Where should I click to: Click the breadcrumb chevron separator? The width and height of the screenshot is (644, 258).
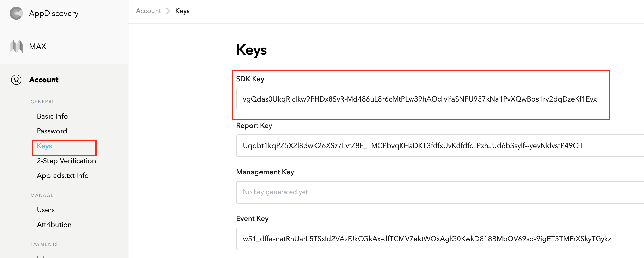coord(168,11)
